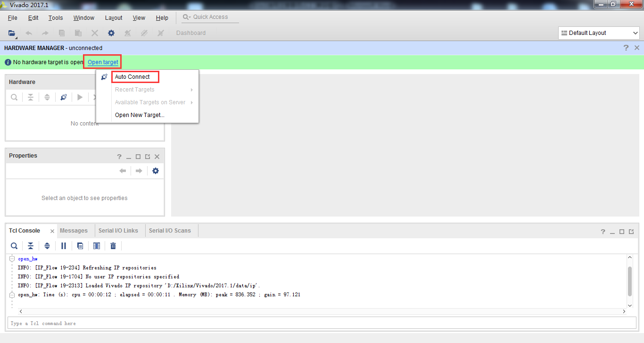Image resolution: width=644 pixels, height=343 pixels.
Task: Float the Tcl Console panel
Action: 631,232
